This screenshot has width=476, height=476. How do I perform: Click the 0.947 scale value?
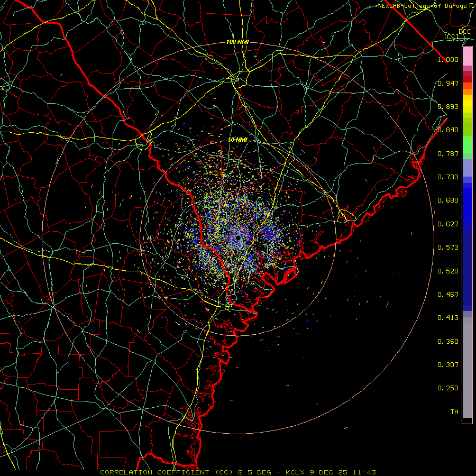click(448, 83)
